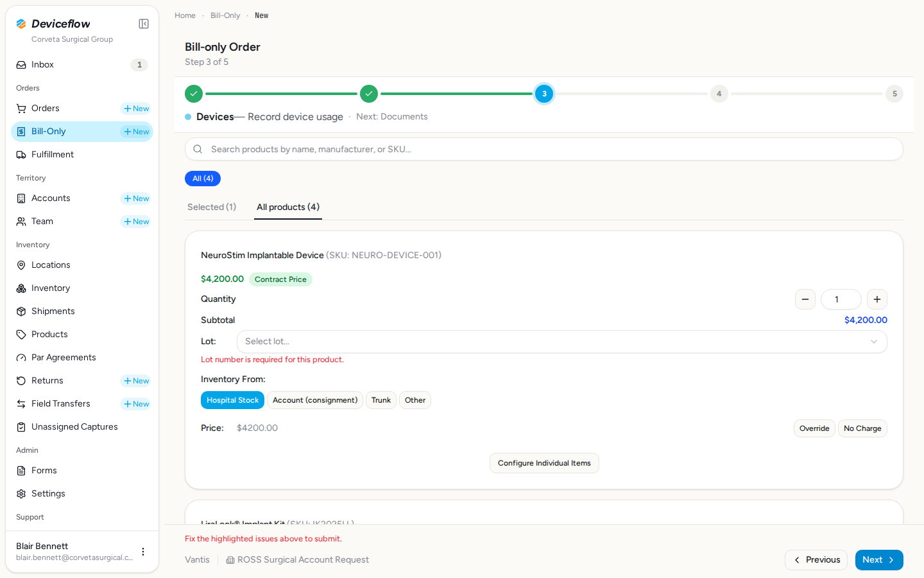924x578 pixels.
Task: Increase quantity with plus button
Action: [x=877, y=299]
